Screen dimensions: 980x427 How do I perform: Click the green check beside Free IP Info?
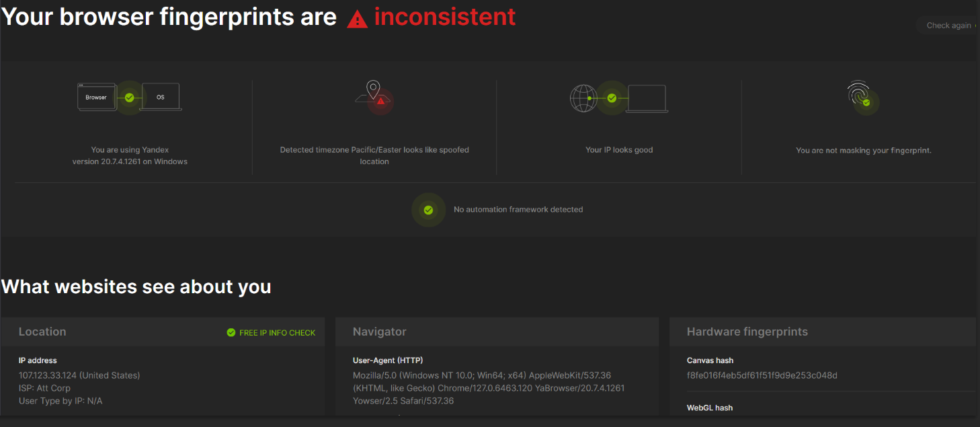(x=231, y=332)
